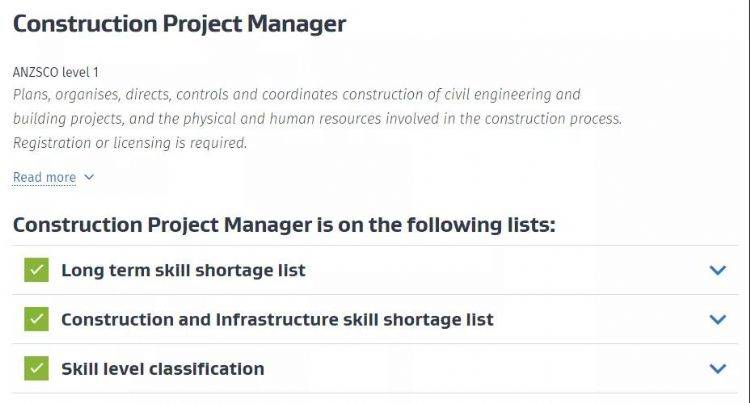
Task: Expand the Skill level classification chevron
Action: click(x=718, y=369)
